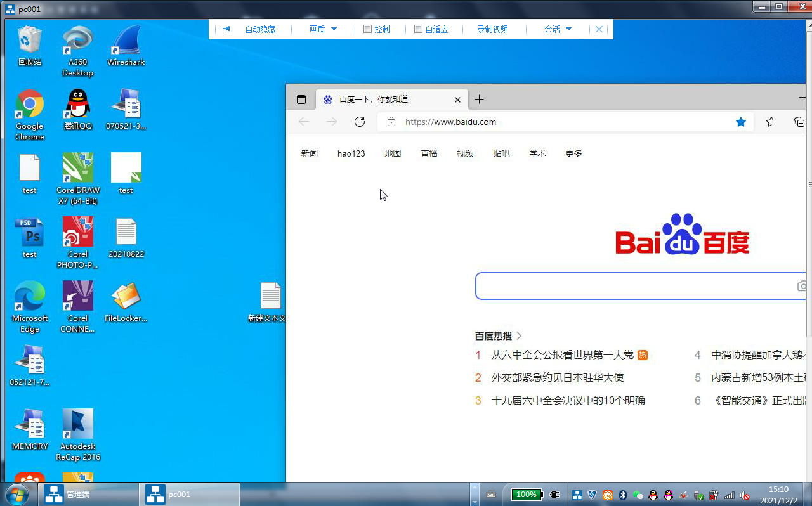Toggle the 自适应 checkbox
The image size is (812, 506).
click(x=418, y=29)
